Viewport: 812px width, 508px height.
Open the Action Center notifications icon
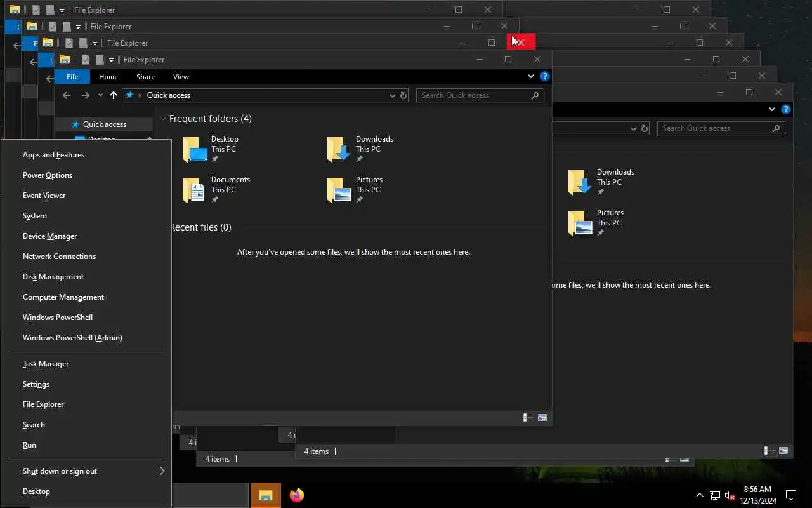click(x=791, y=495)
